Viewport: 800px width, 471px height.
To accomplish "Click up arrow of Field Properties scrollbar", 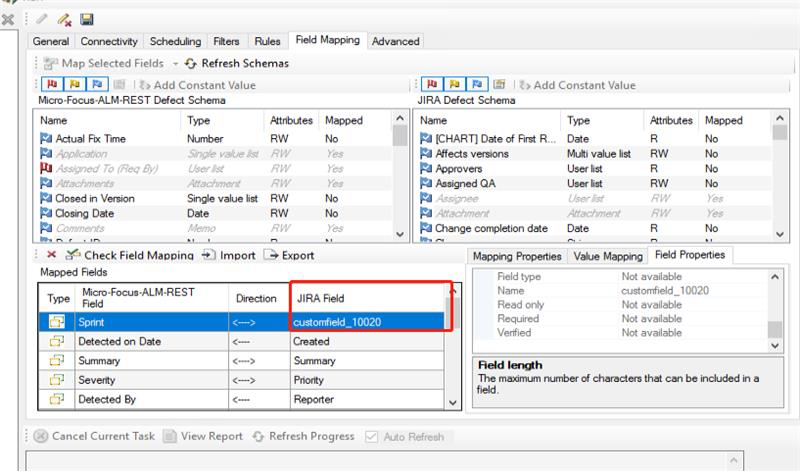I will (x=775, y=277).
